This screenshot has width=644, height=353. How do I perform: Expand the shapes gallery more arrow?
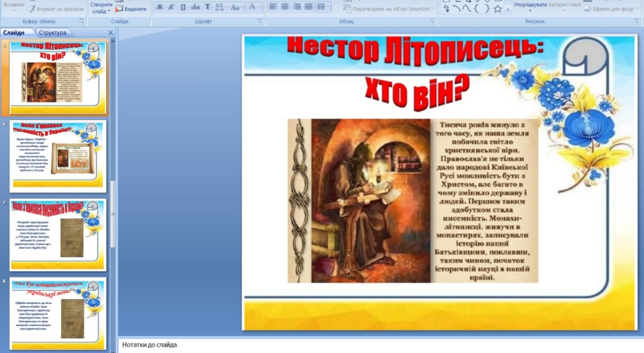coord(508,9)
